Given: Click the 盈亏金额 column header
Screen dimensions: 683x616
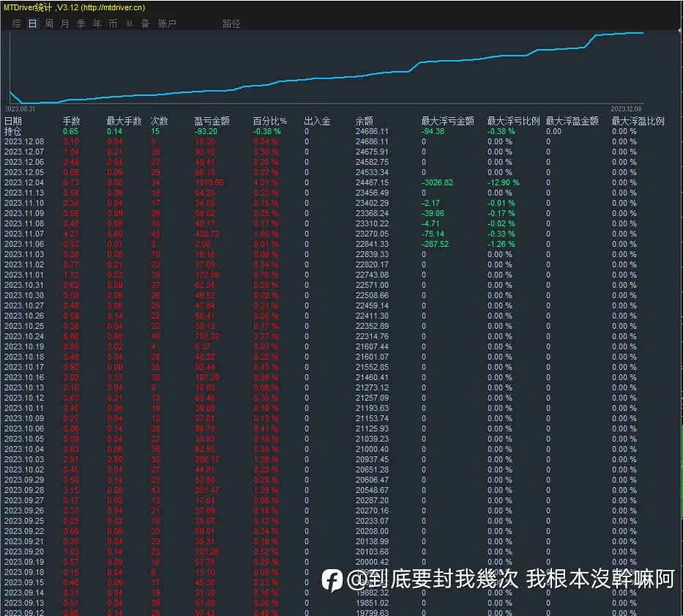Looking at the screenshot, I should pos(212,121).
